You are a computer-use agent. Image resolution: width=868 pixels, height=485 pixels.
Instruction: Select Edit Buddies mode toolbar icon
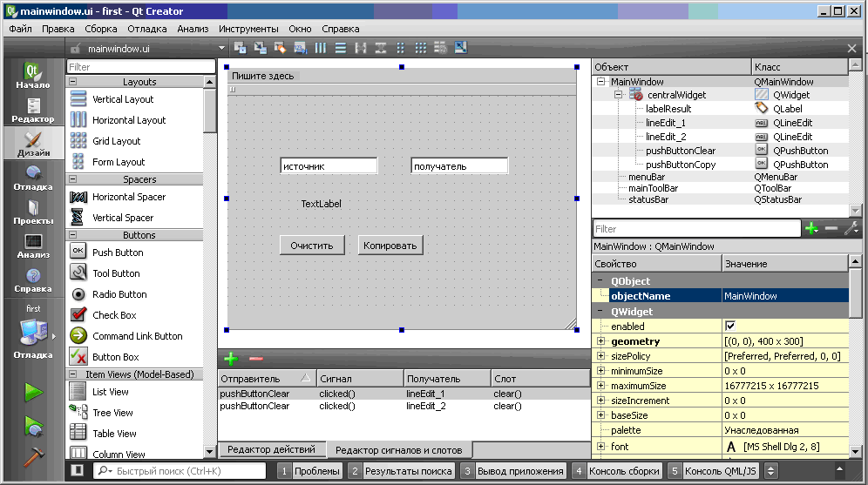pyautogui.click(x=280, y=48)
